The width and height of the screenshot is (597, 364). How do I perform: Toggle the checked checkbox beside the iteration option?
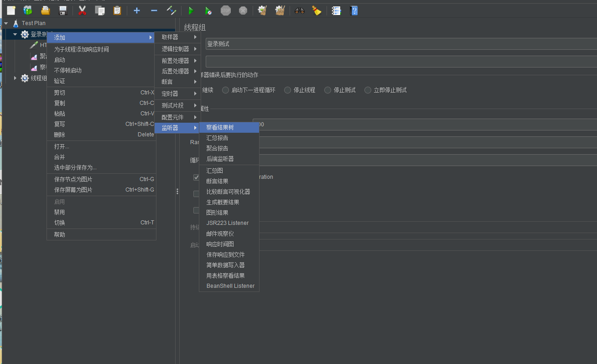coord(197,177)
